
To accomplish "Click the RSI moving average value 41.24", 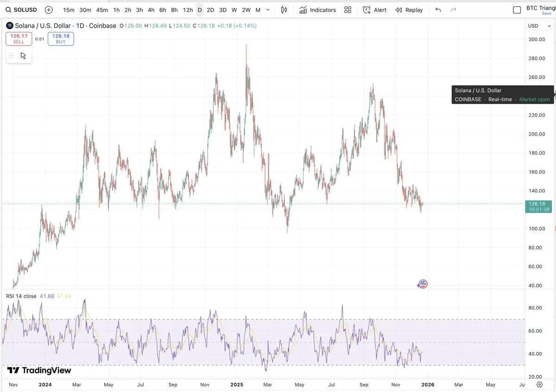I will coord(64,296).
